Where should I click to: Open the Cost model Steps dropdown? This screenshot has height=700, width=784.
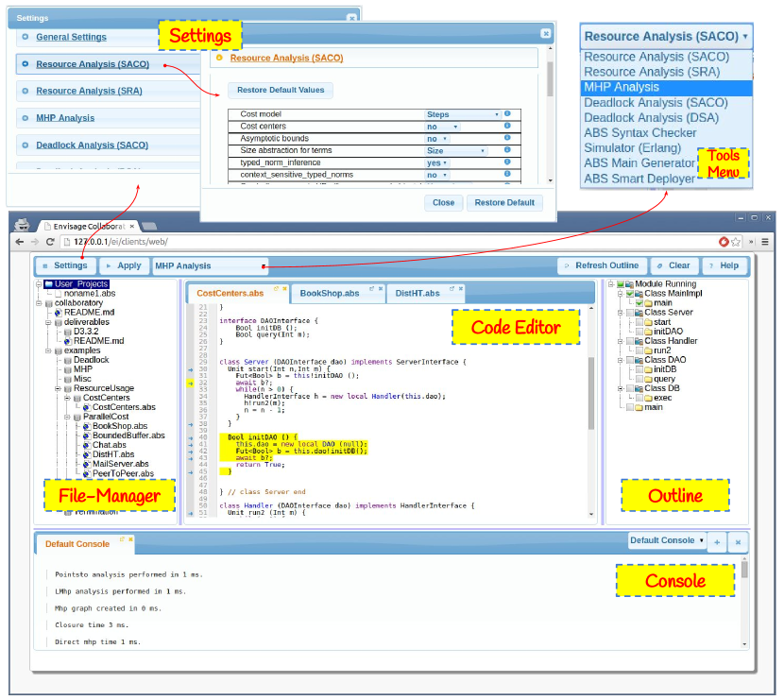pos(463,114)
